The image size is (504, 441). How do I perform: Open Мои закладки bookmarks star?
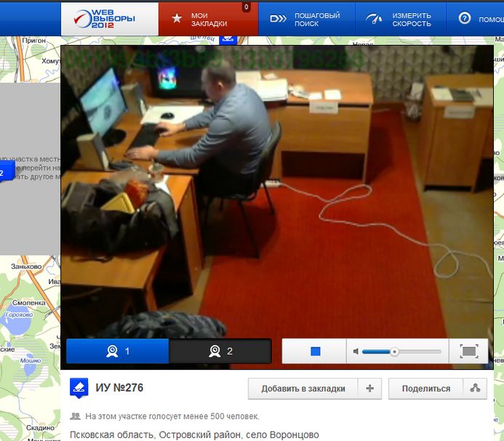pos(176,19)
